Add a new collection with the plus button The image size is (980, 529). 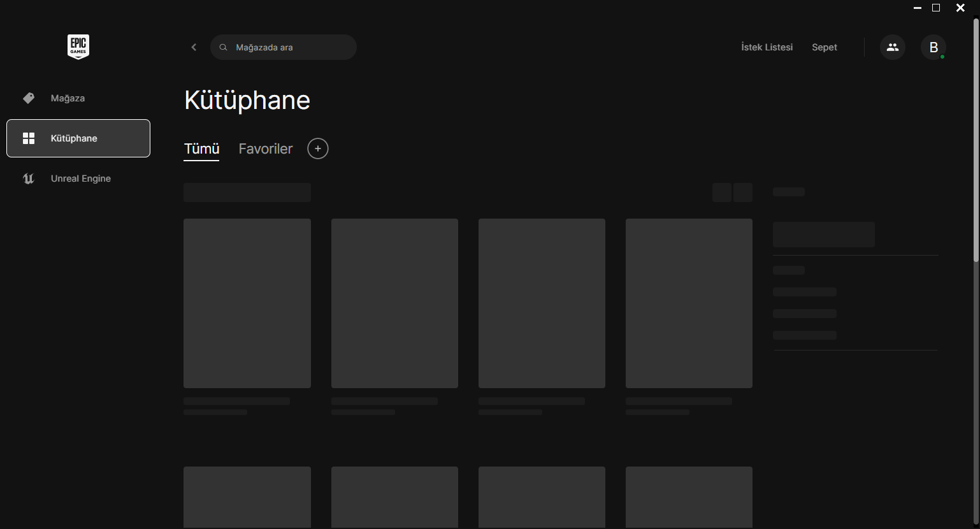tap(318, 149)
